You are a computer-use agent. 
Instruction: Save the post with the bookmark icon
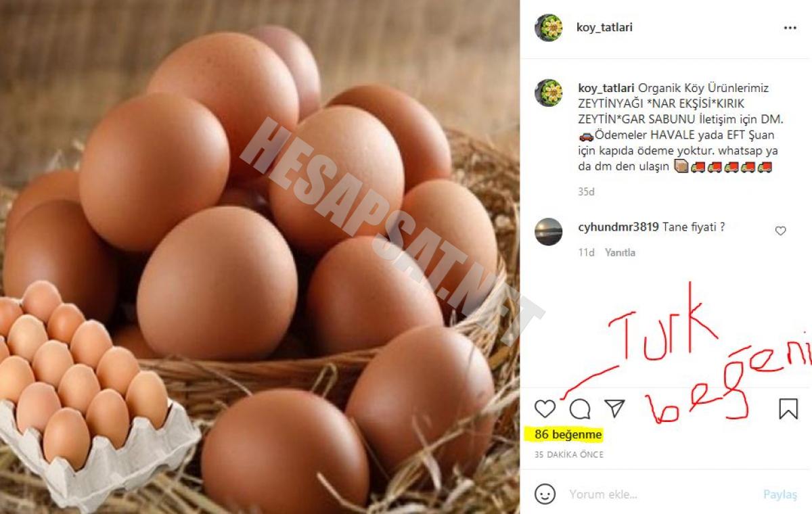click(x=788, y=408)
